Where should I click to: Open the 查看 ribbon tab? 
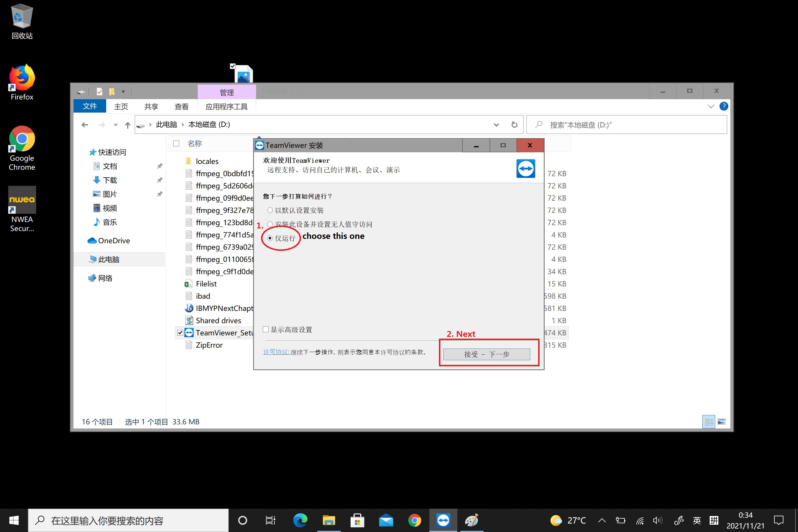[181, 106]
